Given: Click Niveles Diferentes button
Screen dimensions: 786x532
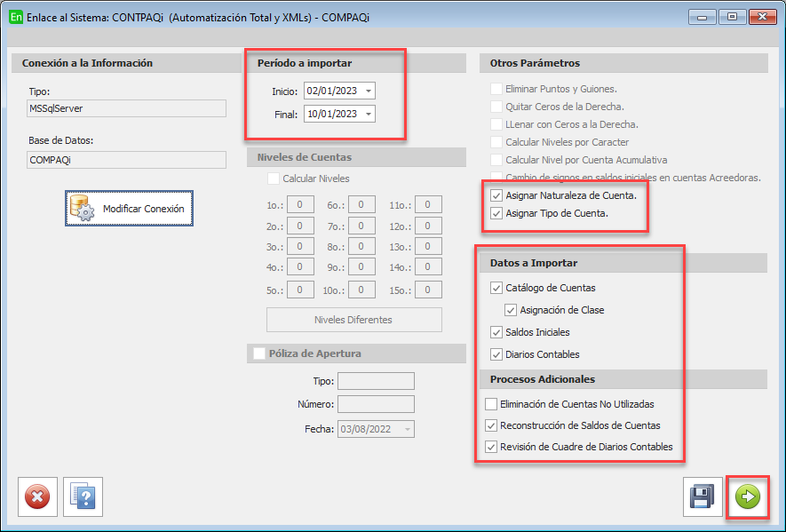Looking at the screenshot, I should point(353,320).
